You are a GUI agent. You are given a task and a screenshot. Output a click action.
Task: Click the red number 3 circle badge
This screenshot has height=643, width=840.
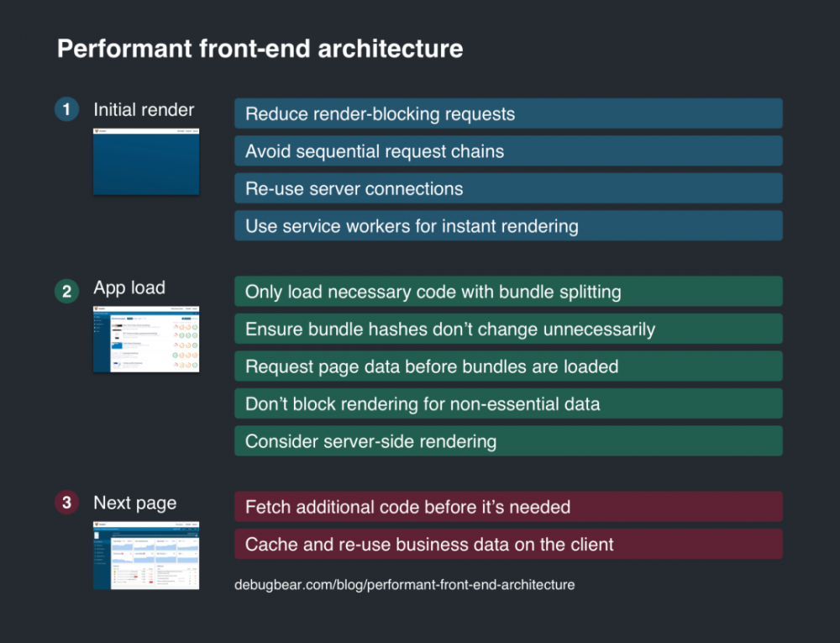click(x=66, y=503)
